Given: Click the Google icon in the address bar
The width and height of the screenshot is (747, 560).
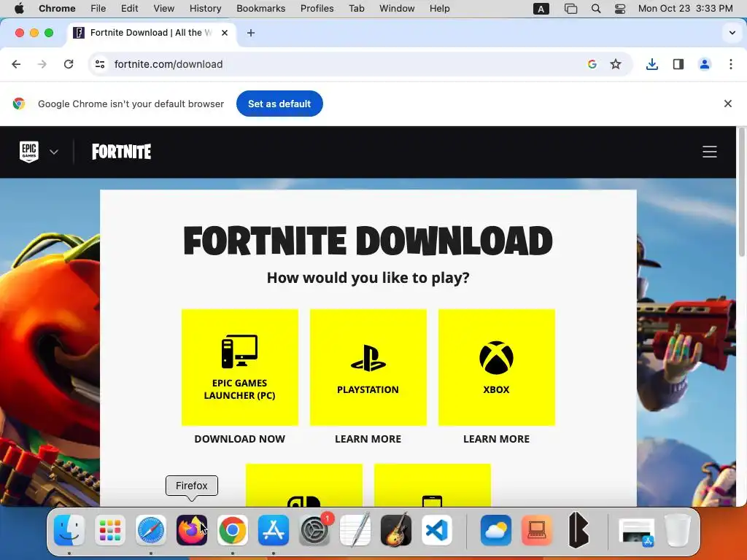Looking at the screenshot, I should point(592,64).
